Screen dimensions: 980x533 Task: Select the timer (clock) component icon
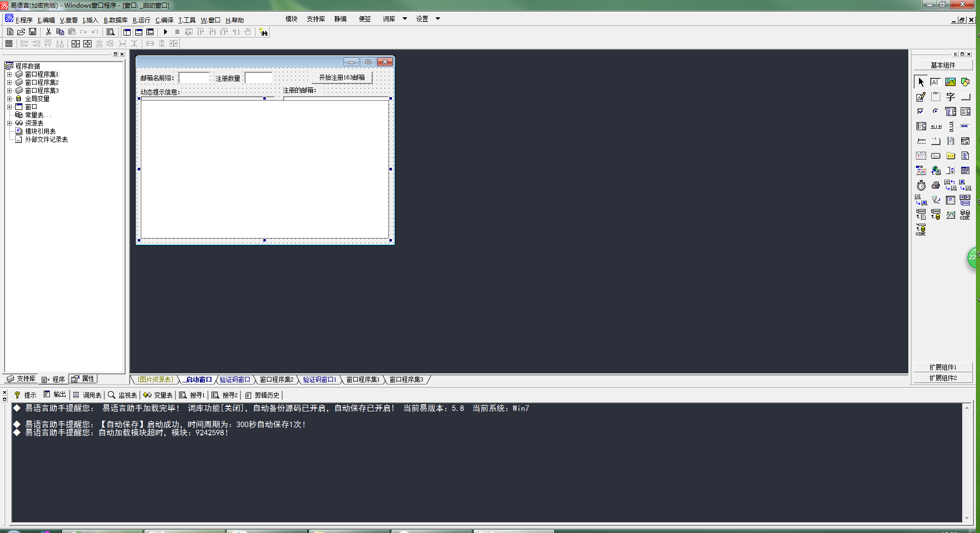tap(921, 186)
